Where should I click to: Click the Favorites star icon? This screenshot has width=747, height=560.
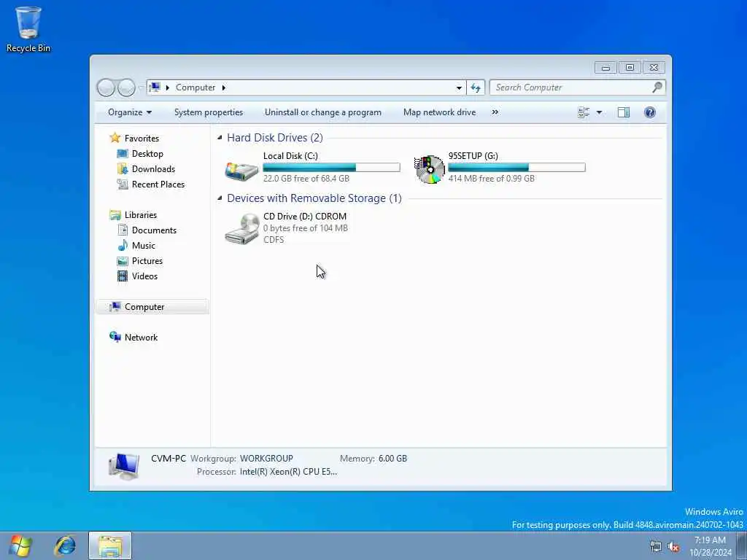point(115,138)
